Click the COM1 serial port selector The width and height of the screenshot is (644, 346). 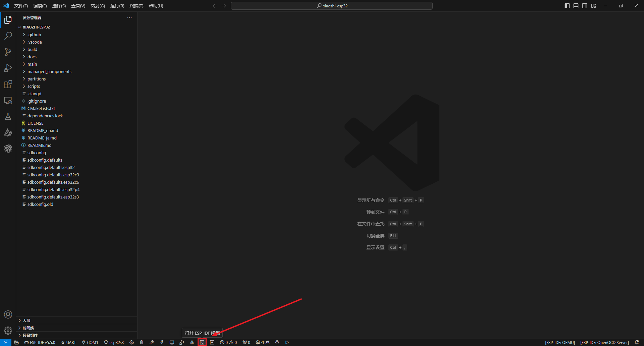[90, 342]
